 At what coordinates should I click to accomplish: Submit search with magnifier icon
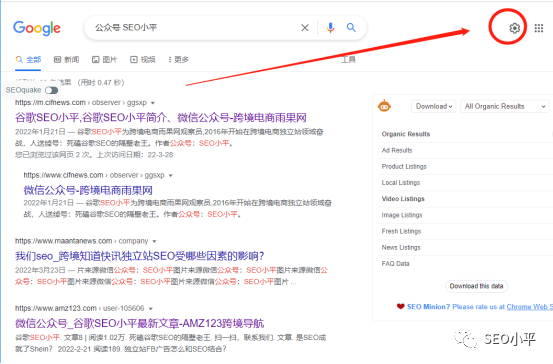pyautogui.click(x=351, y=27)
